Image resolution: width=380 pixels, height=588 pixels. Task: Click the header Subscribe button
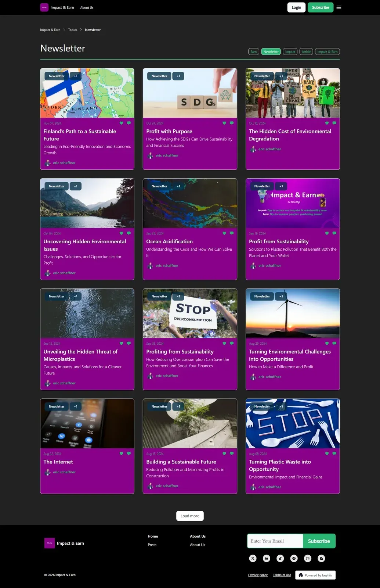(321, 7)
